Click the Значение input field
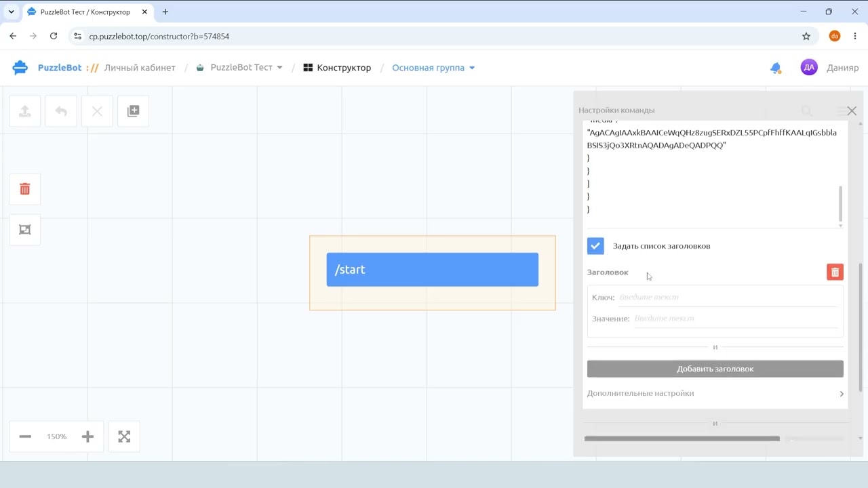The height and width of the screenshot is (488, 868). tap(736, 319)
